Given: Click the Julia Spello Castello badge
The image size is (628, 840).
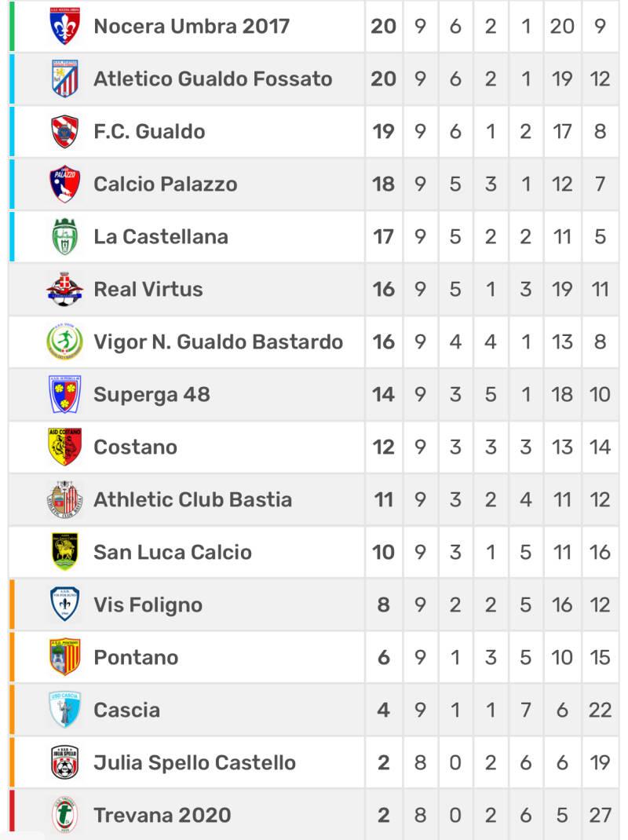Looking at the screenshot, I should pos(64,762).
